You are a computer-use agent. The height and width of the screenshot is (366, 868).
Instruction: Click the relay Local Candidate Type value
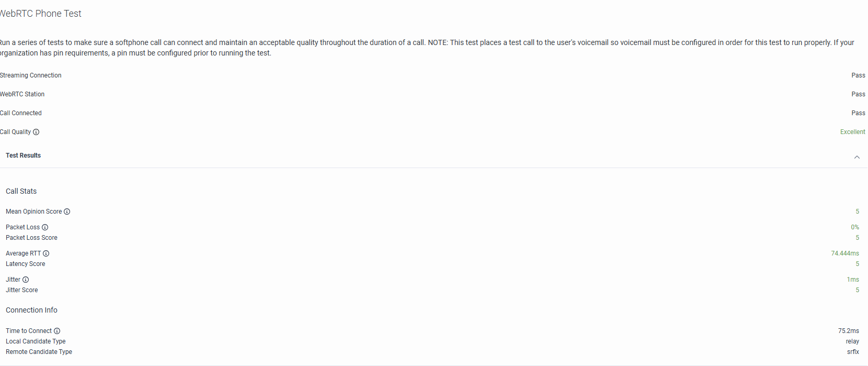click(x=852, y=341)
